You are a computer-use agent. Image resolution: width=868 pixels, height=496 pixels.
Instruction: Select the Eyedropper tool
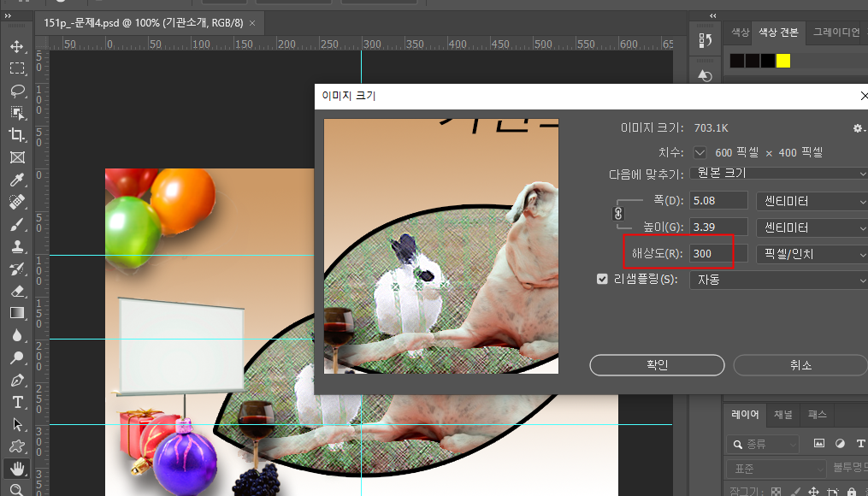point(16,180)
